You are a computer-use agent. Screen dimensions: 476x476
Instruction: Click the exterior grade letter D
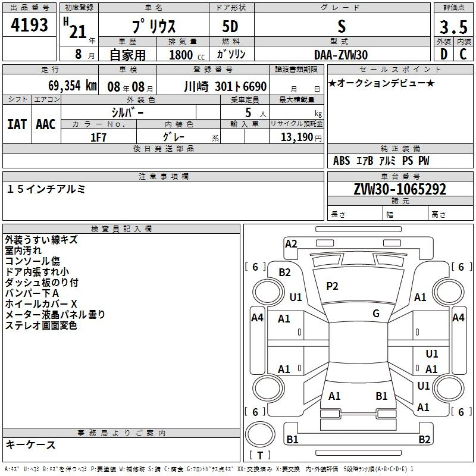(444, 54)
